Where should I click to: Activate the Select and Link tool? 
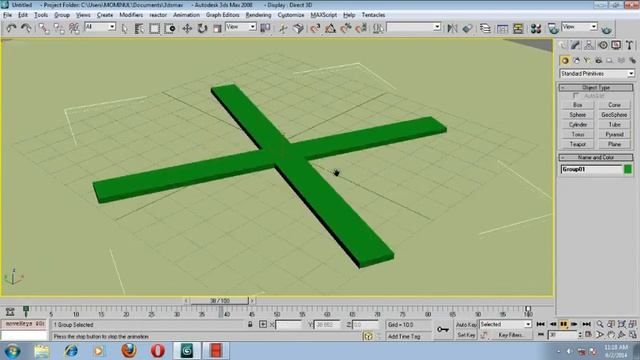click(x=44, y=28)
